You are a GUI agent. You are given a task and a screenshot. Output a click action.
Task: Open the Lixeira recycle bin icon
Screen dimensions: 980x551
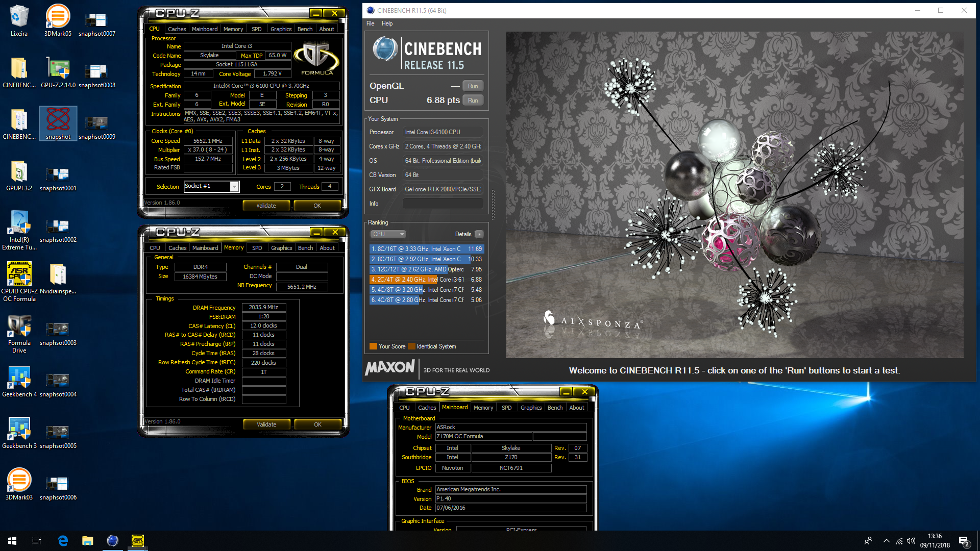tap(19, 20)
